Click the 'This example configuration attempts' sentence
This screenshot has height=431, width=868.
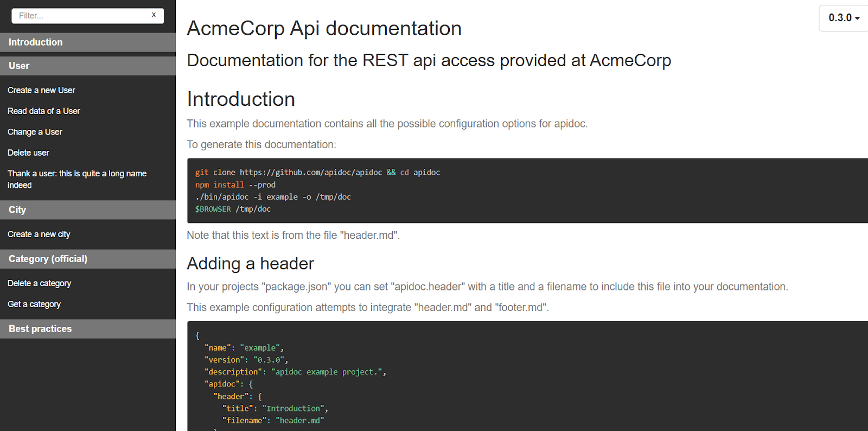coord(368,308)
